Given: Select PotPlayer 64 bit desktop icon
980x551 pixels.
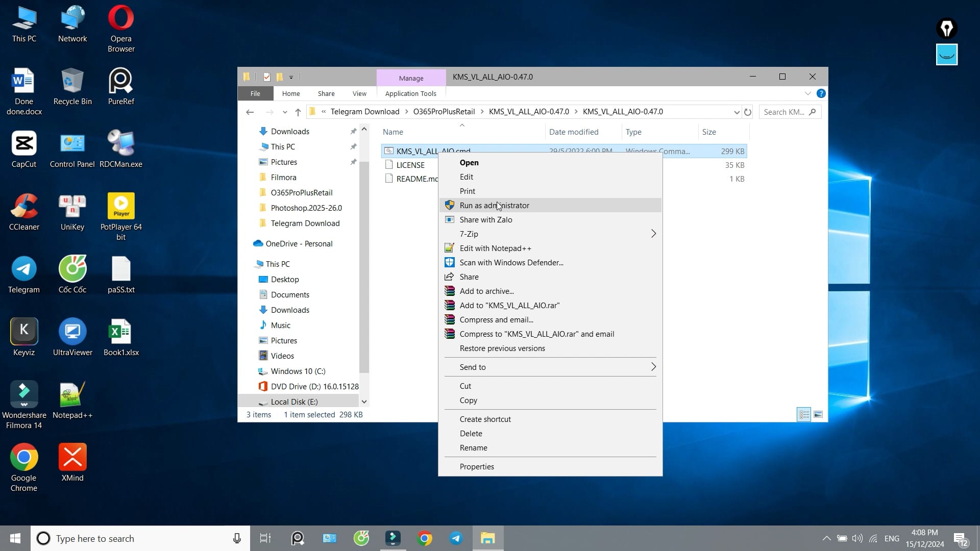Looking at the screenshot, I should click(x=121, y=217).
